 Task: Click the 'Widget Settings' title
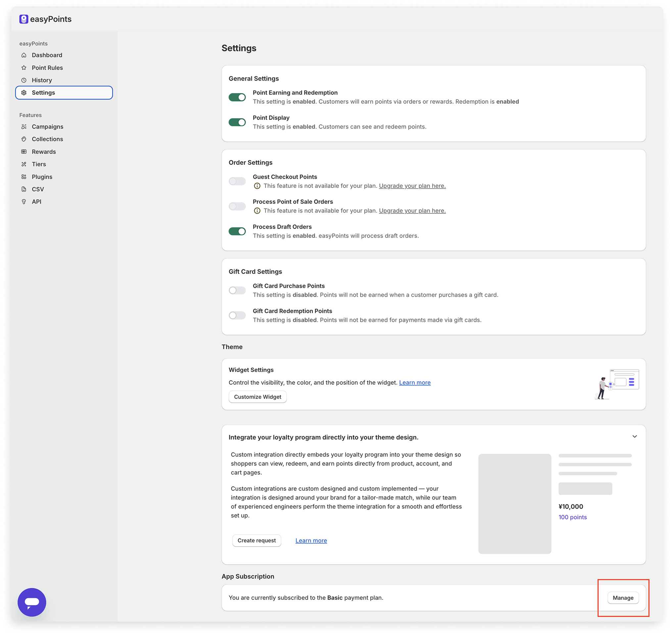pyautogui.click(x=251, y=370)
